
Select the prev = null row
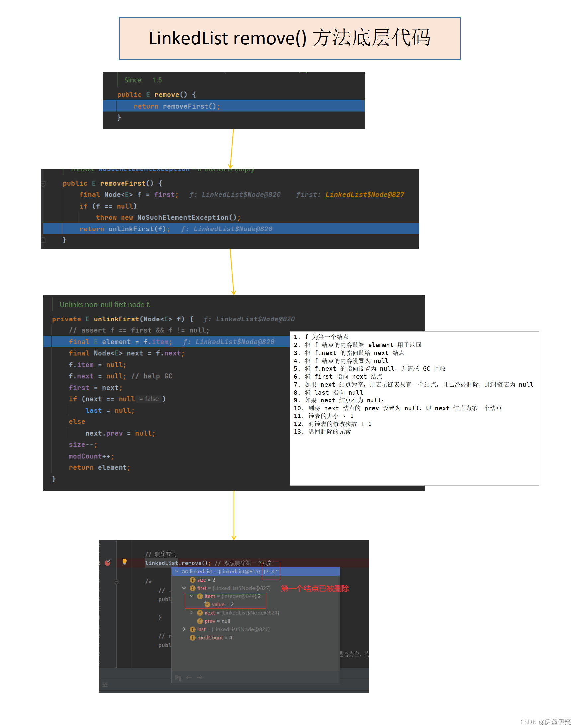point(256,621)
